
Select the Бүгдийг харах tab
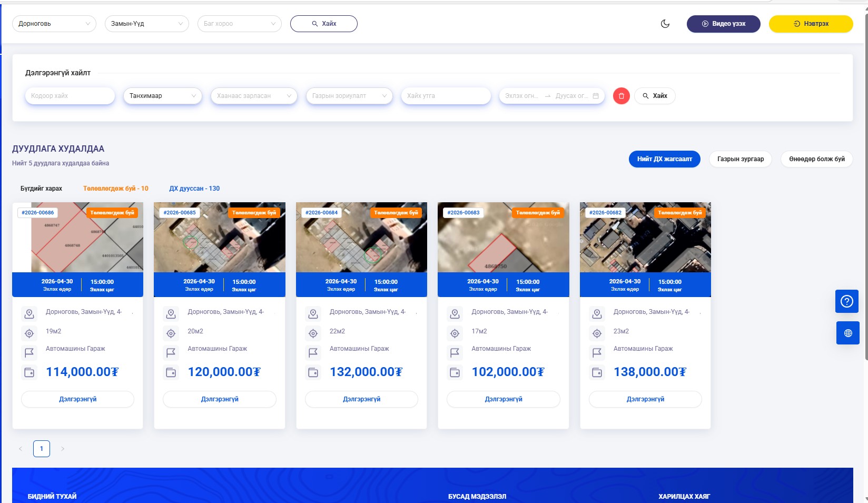tap(41, 189)
